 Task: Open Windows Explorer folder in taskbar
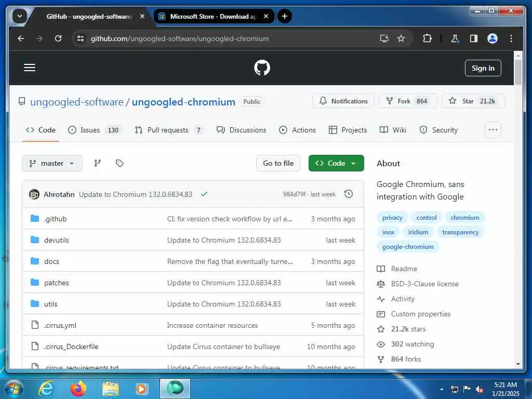111,389
